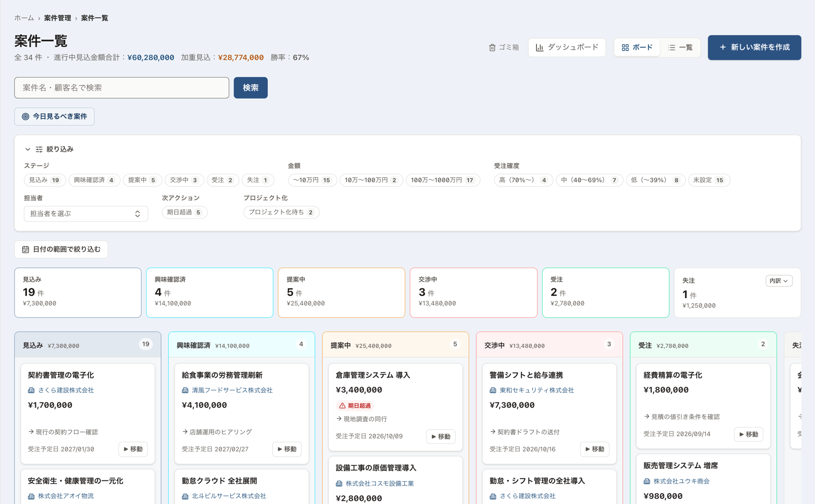Filter by 高（70%〜）probability
The width and height of the screenshot is (815, 504).
(x=524, y=180)
